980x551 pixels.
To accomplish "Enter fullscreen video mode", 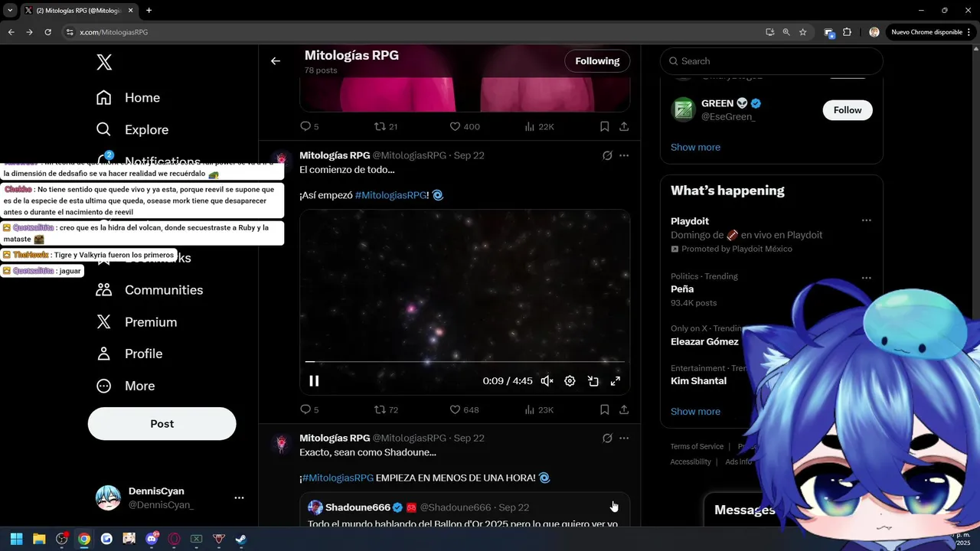I will click(616, 381).
